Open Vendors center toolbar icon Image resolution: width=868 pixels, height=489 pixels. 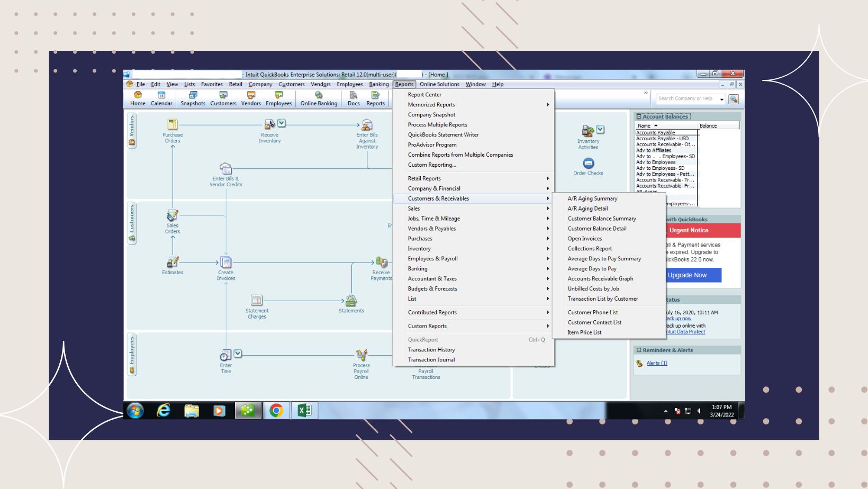point(251,98)
